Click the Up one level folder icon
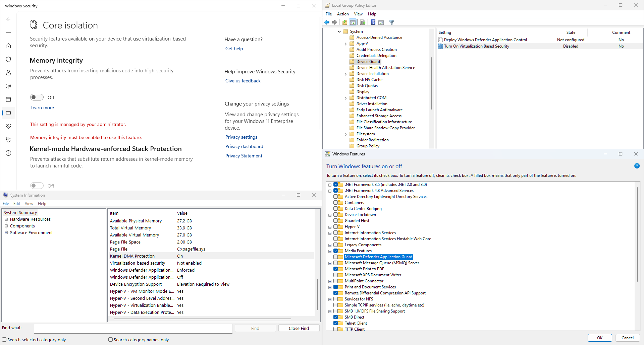This screenshot has width=644, height=345. (x=345, y=22)
